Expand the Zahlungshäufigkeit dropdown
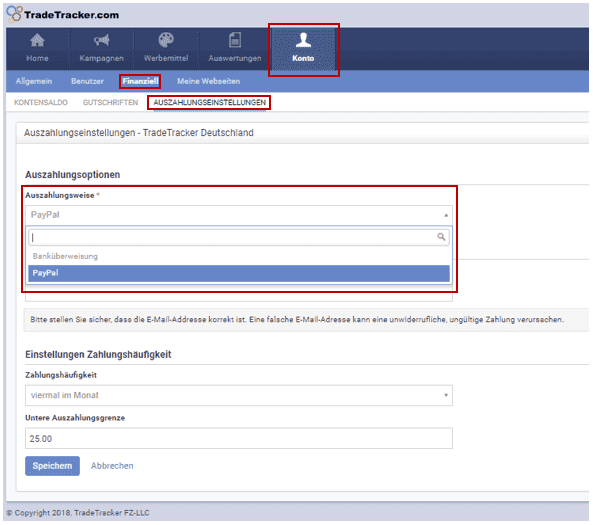 point(239,395)
